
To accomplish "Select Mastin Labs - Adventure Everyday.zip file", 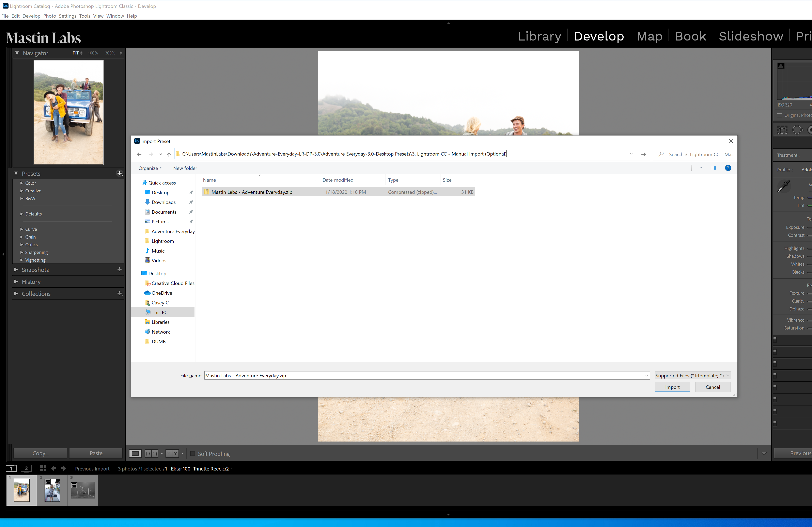I will tap(338, 192).
